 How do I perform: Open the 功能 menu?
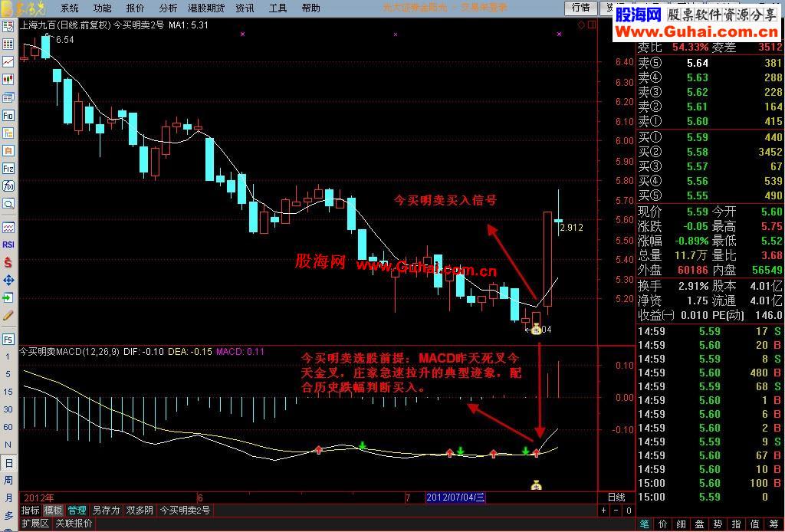[x=103, y=8]
